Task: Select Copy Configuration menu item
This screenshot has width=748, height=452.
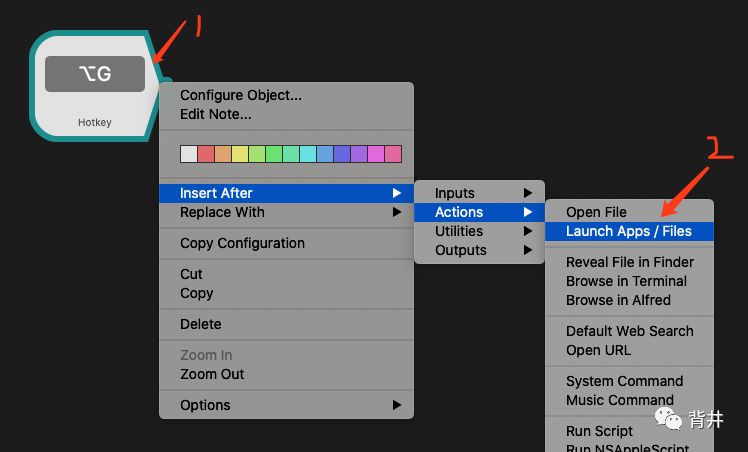Action: [242, 243]
